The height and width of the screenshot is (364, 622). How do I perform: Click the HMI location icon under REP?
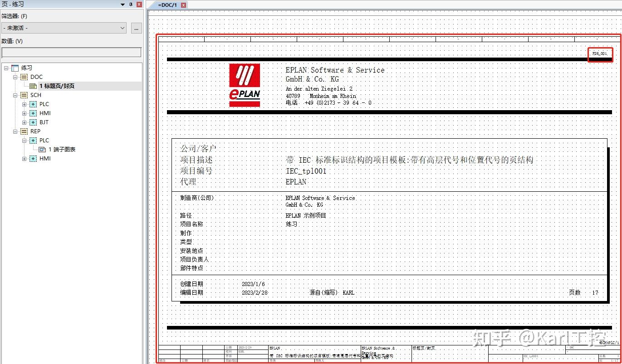(33, 159)
